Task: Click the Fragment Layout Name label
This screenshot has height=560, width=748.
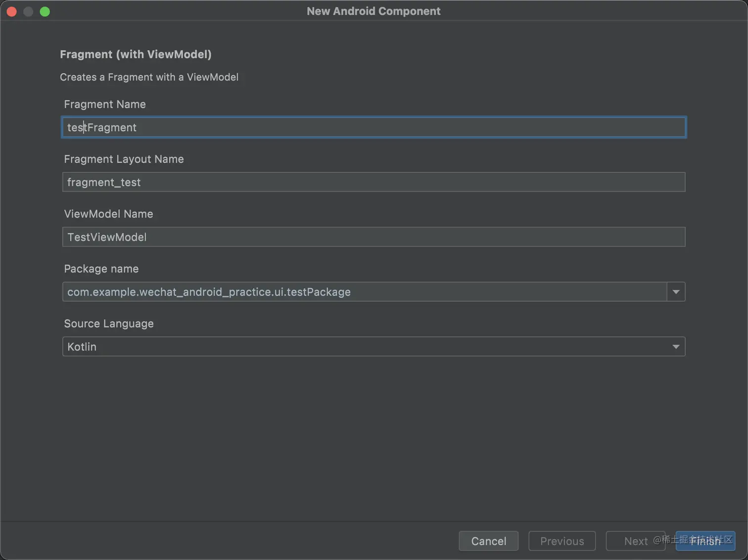Action: pos(124,159)
